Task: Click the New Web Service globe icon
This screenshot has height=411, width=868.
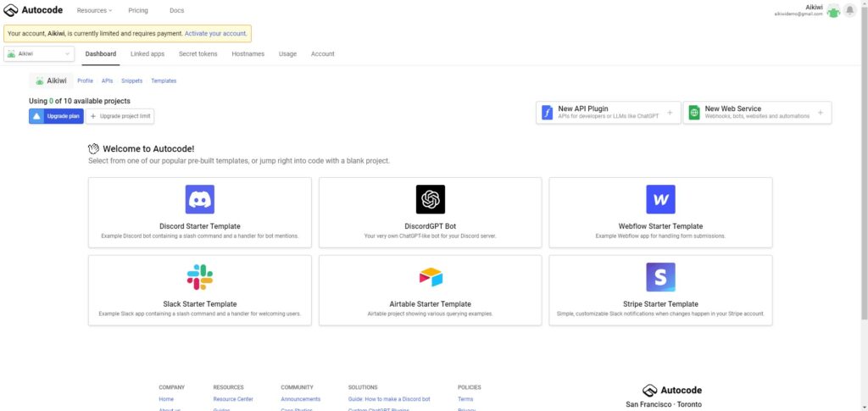Action: (694, 113)
